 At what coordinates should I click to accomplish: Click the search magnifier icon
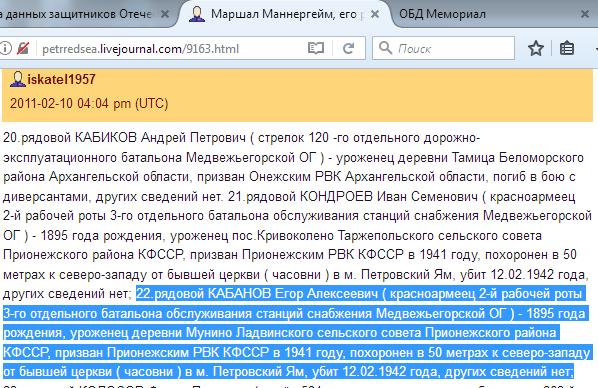click(x=385, y=48)
